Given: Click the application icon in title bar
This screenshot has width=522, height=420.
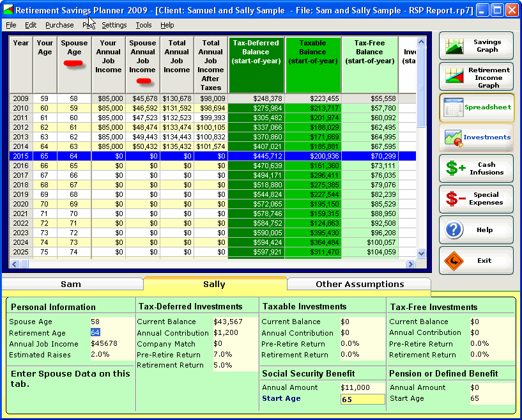Looking at the screenshot, I should (x=8, y=10).
